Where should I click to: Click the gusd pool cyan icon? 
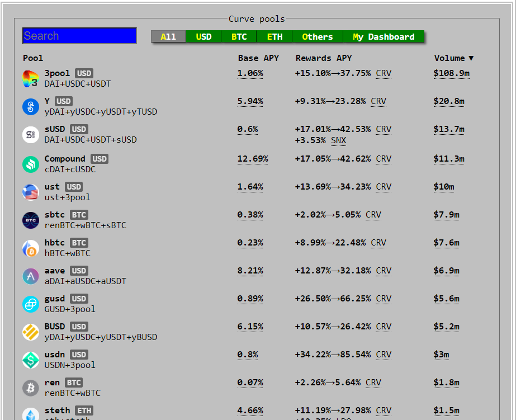point(31,304)
